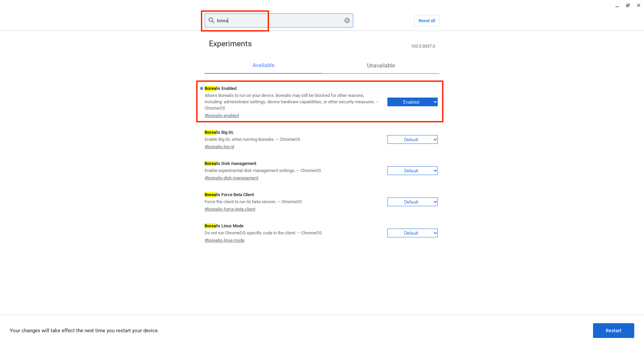
Task: Click "Force the client to run its beta" description
Action: 253,202
